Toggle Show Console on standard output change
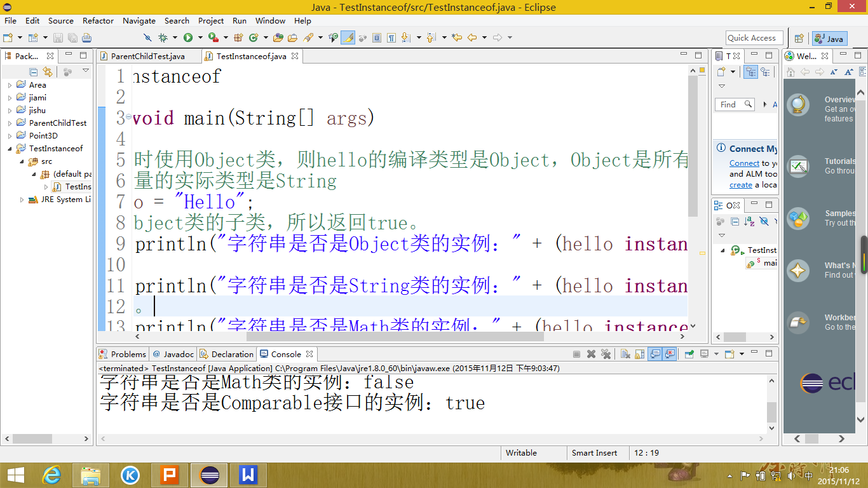This screenshot has width=868, height=488. [655, 354]
